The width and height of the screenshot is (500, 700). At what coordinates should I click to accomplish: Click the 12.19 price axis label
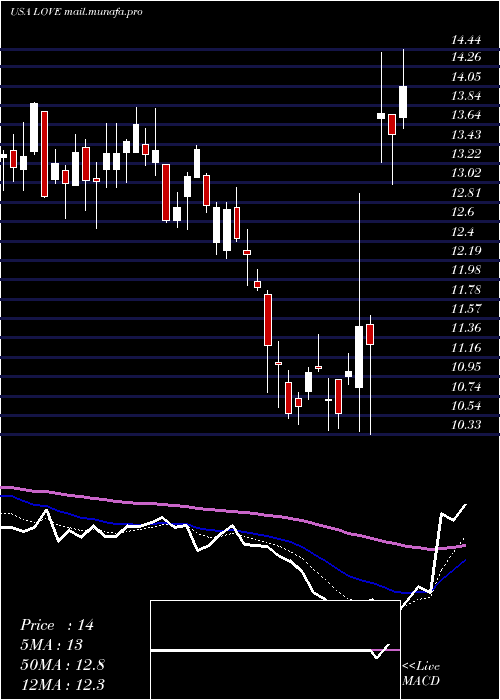466,251
